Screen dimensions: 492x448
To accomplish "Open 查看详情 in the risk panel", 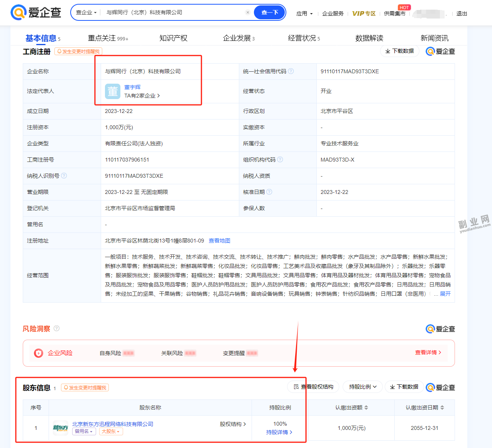I will click(x=428, y=352).
